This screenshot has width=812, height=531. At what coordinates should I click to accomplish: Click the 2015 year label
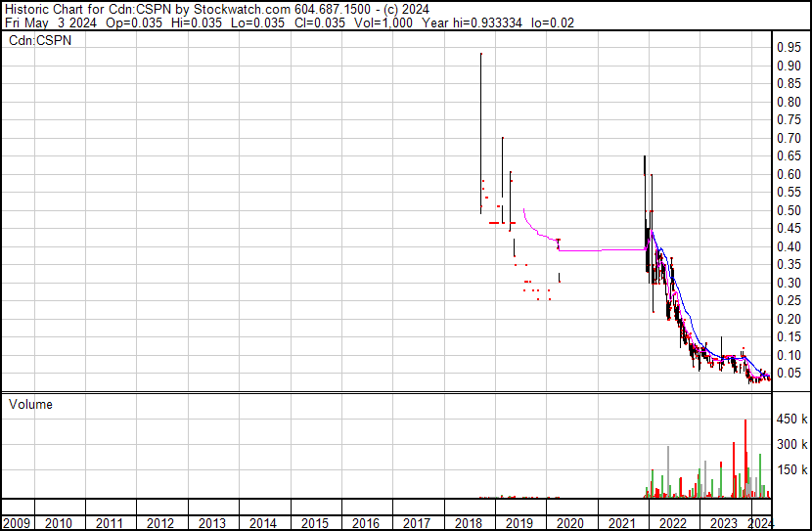click(x=314, y=523)
